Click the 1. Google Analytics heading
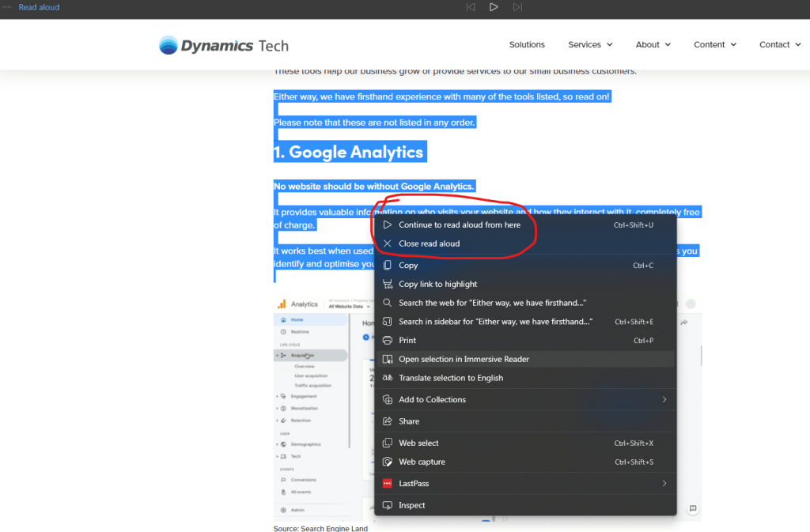 coord(349,152)
